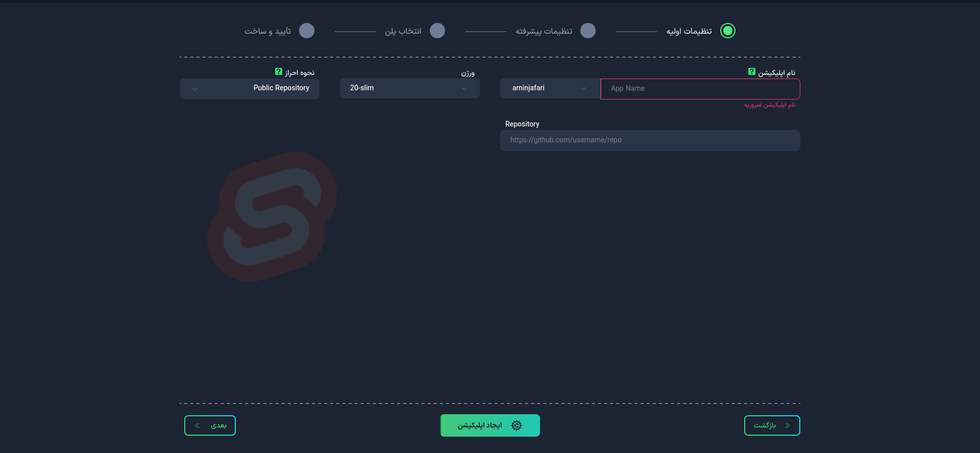The width and height of the screenshot is (980, 453).
Task: Open the aminjafari namespace dropdown
Action: pos(550,88)
